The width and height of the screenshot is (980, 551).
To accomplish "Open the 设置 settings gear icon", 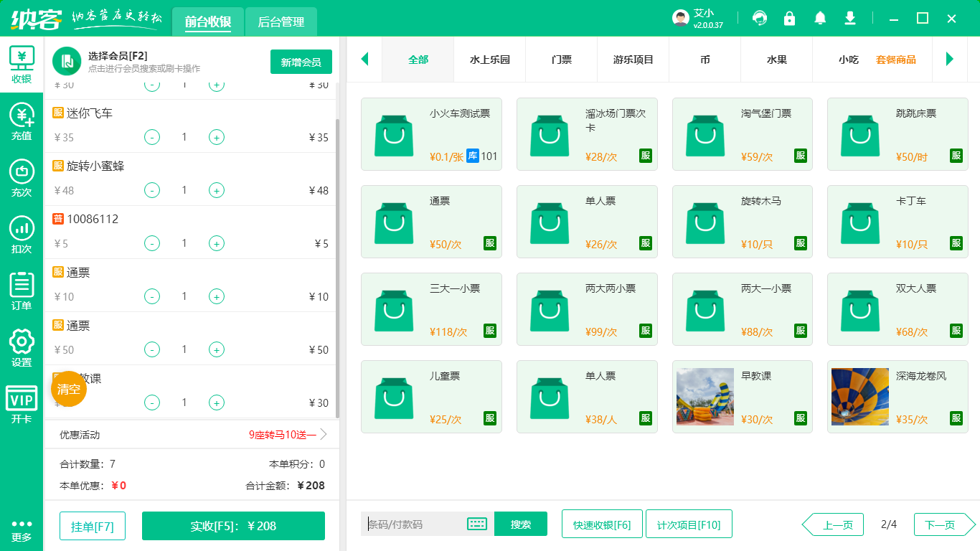I will [22, 344].
